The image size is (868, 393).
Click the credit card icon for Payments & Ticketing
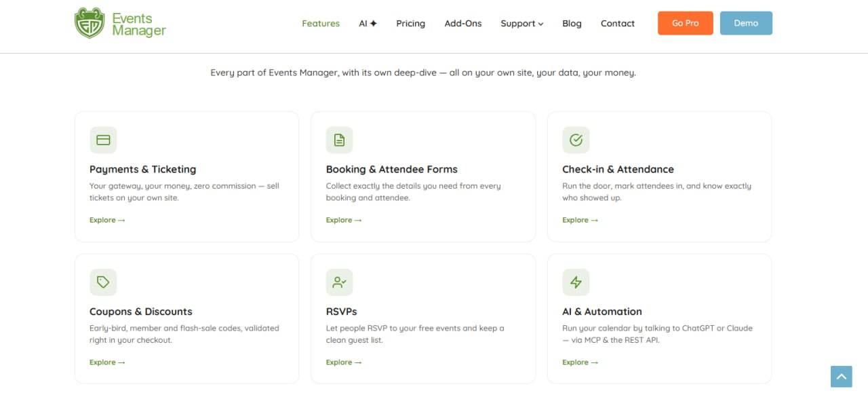(103, 140)
